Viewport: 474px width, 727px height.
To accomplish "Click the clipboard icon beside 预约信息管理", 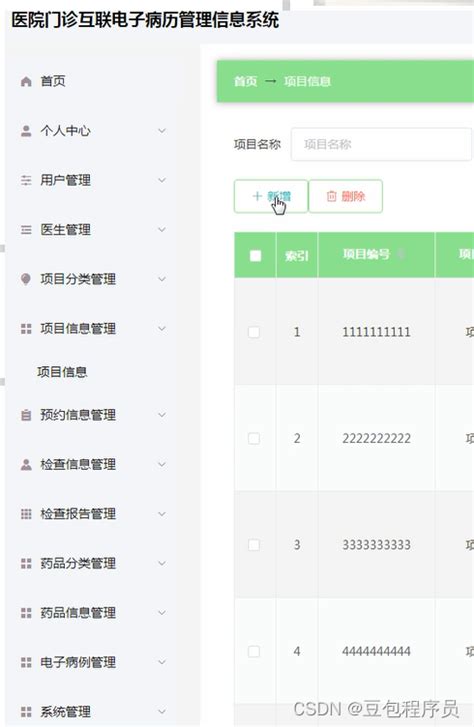I will click(26, 415).
